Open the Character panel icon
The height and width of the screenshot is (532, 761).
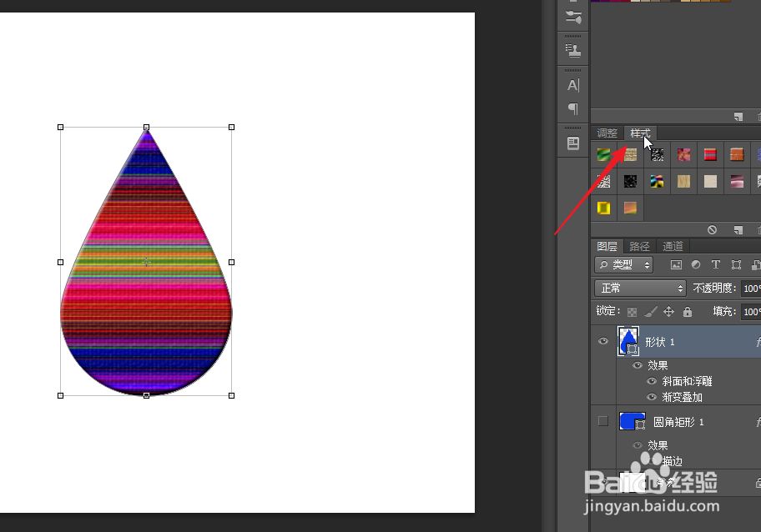point(573,85)
